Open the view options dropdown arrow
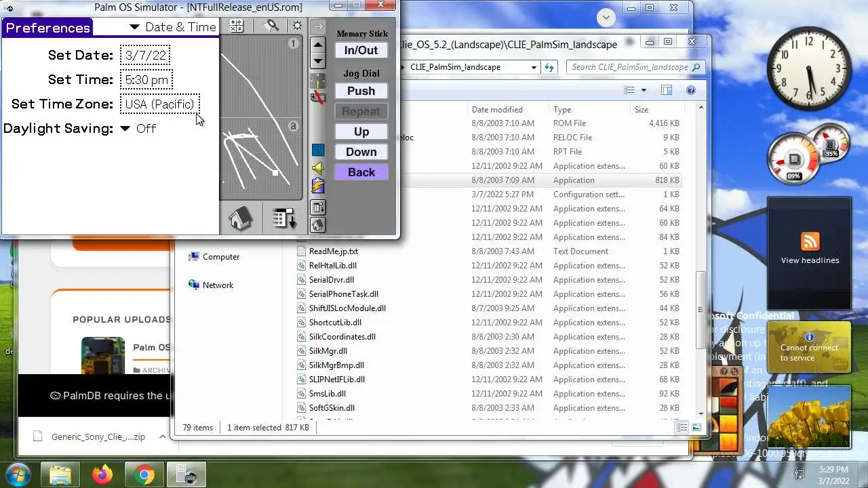Image resolution: width=868 pixels, height=488 pixels. (x=644, y=90)
